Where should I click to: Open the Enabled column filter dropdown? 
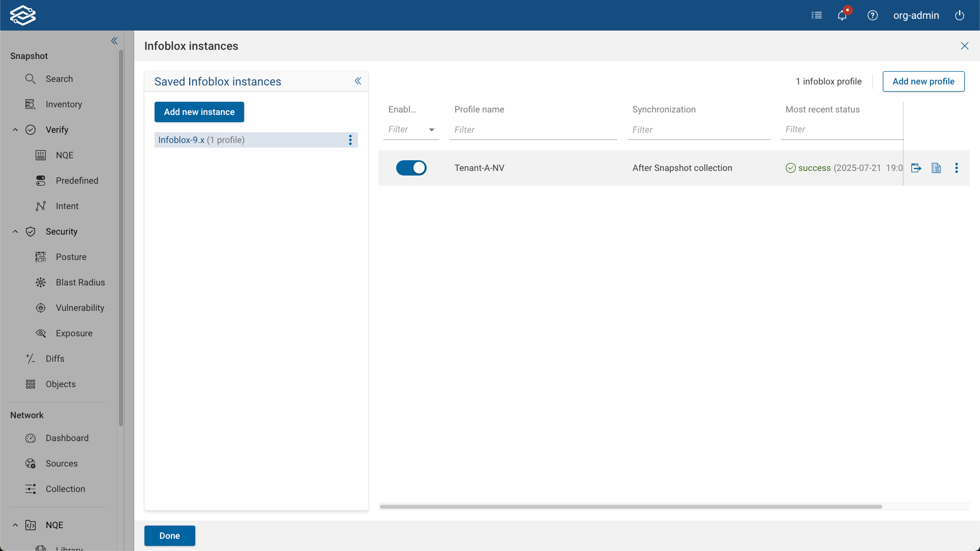[x=431, y=129]
